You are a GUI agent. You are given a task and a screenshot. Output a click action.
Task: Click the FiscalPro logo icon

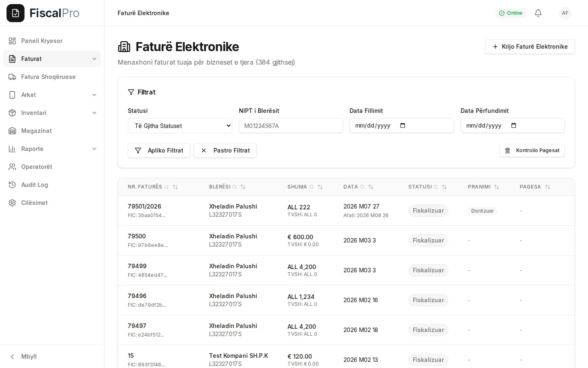pyautogui.click(x=16, y=13)
